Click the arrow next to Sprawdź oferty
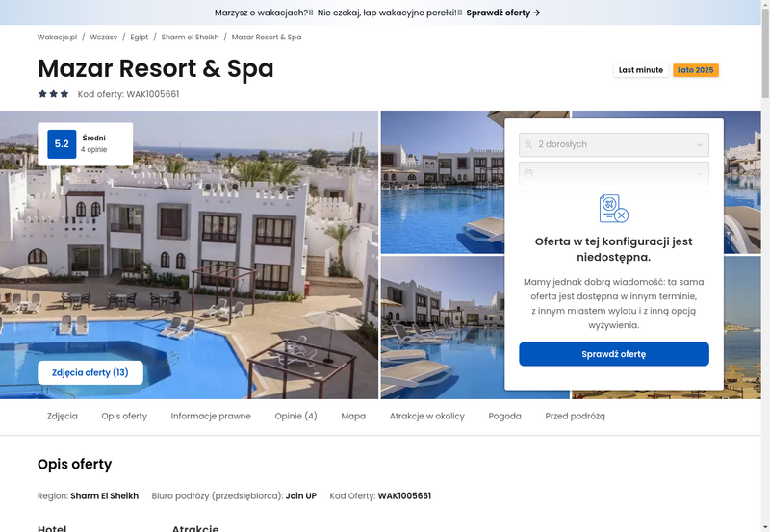This screenshot has height=532, width=770. pos(537,13)
